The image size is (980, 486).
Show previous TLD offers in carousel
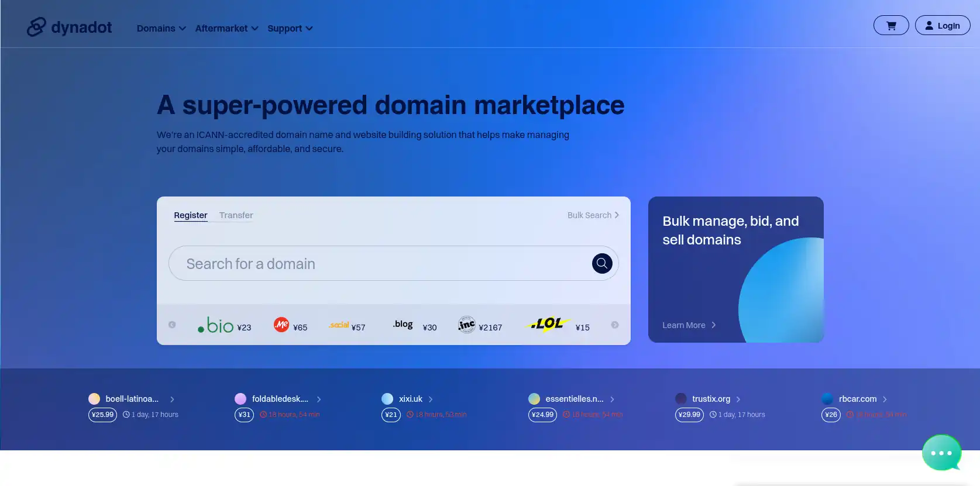172,325
